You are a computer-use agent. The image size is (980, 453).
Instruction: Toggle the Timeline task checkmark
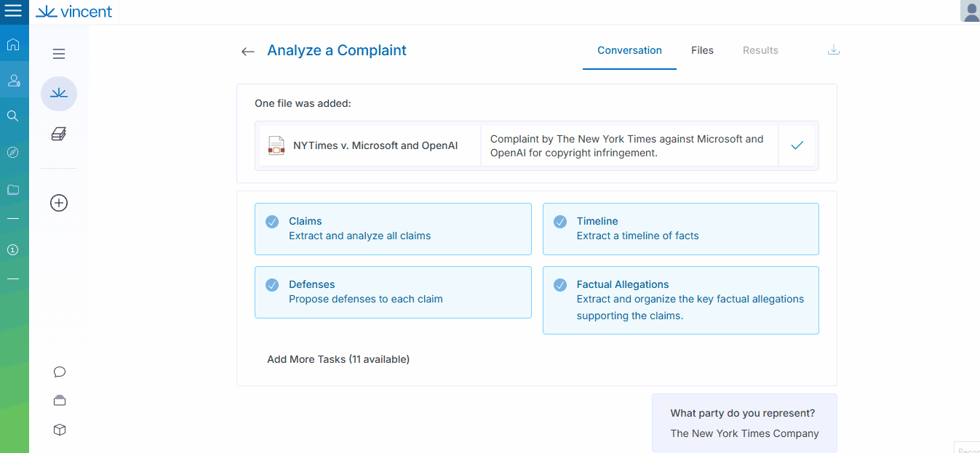tap(560, 222)
